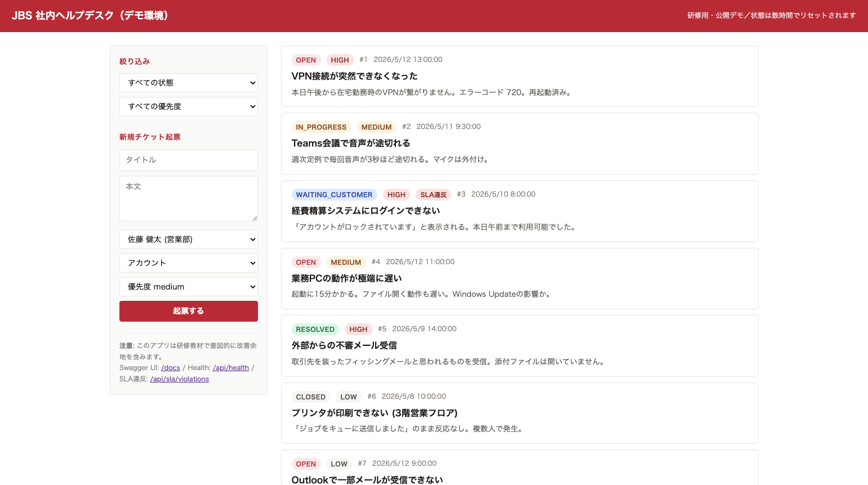Open the すべての状態 status filter dropdown

click(188, 83)
